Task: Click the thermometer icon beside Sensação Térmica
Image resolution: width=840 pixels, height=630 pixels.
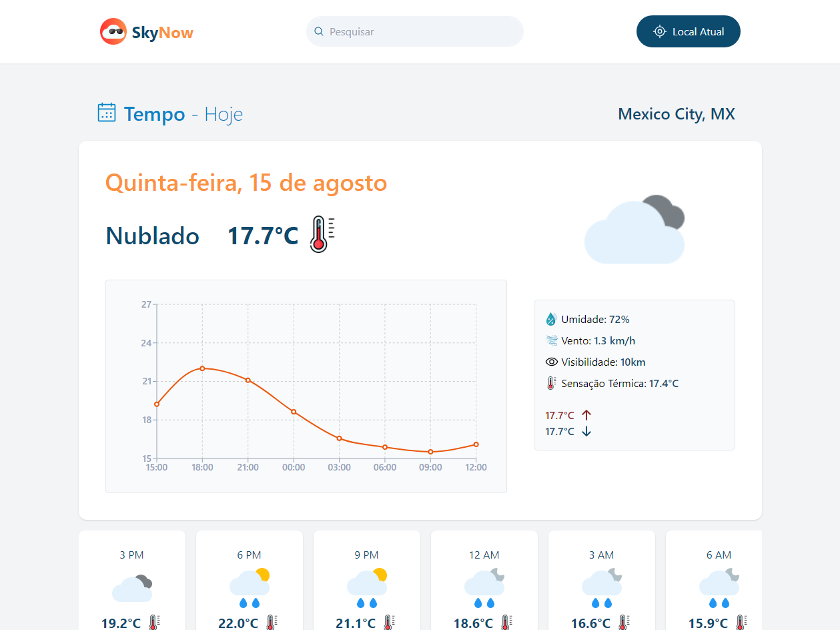Action: (x=551, y=383)
